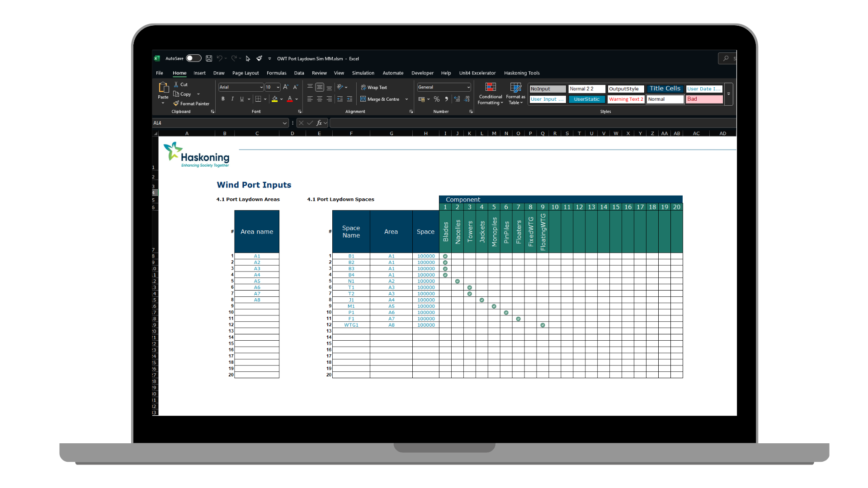
Task: Apply italic formatting
Action: click(x=232, y=99)
